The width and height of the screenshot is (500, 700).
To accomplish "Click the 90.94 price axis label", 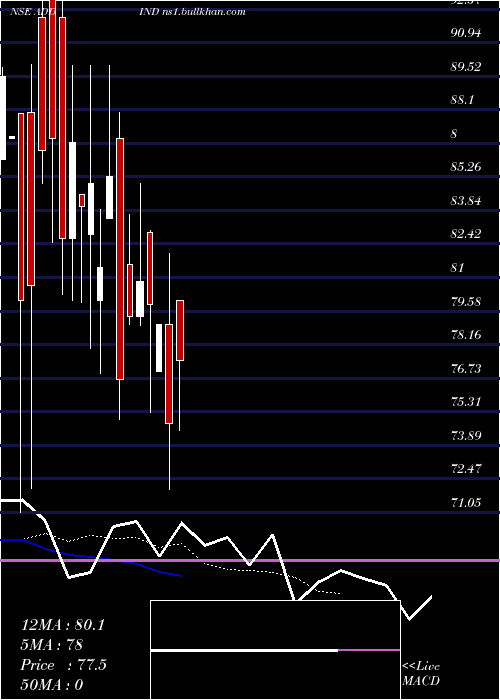I will tap(466, 33).
